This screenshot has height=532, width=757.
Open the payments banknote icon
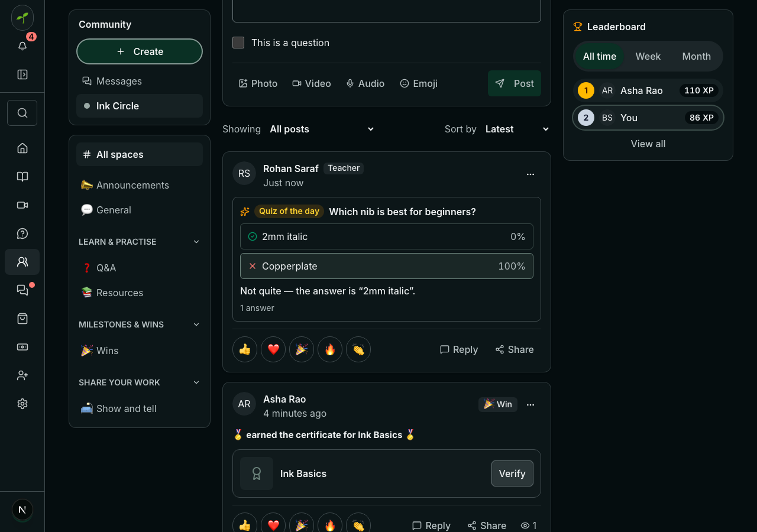click(22, 347)
